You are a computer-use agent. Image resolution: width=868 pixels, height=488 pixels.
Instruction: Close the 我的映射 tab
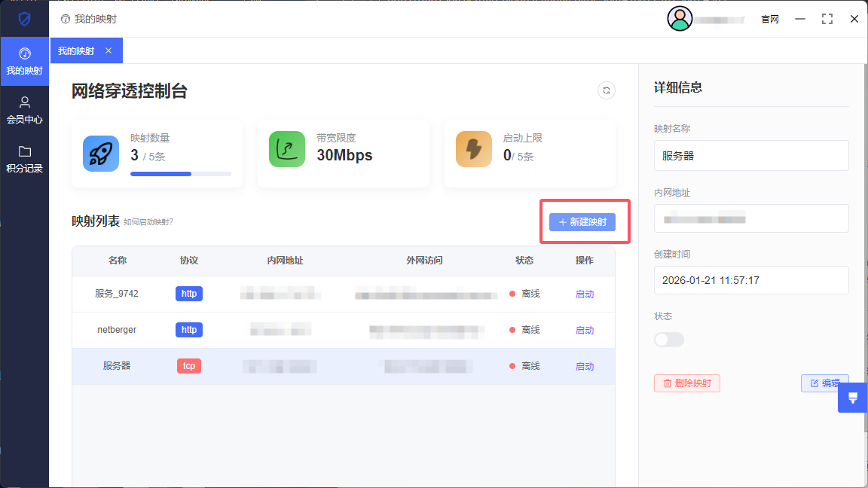pos(108,50)
